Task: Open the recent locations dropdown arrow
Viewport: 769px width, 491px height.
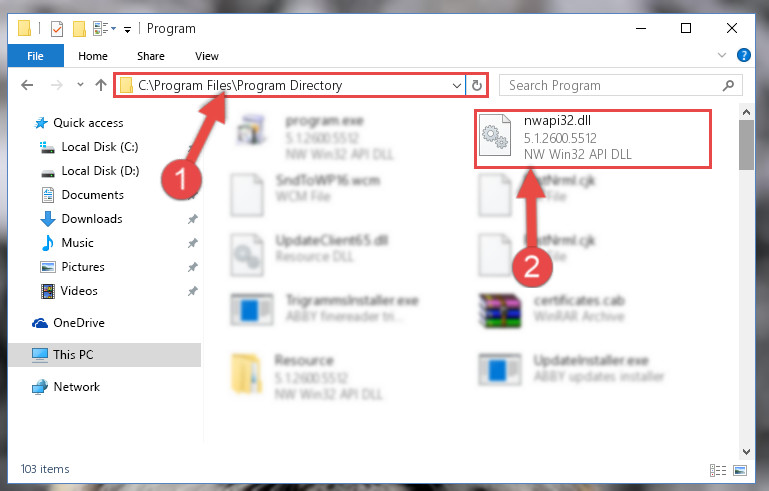Action: (80, 85)
